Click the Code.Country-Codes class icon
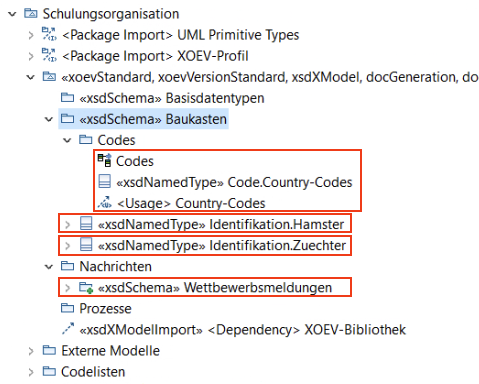Screen dimensions: 479x384 pyautogui.click(x=104, y=182)
